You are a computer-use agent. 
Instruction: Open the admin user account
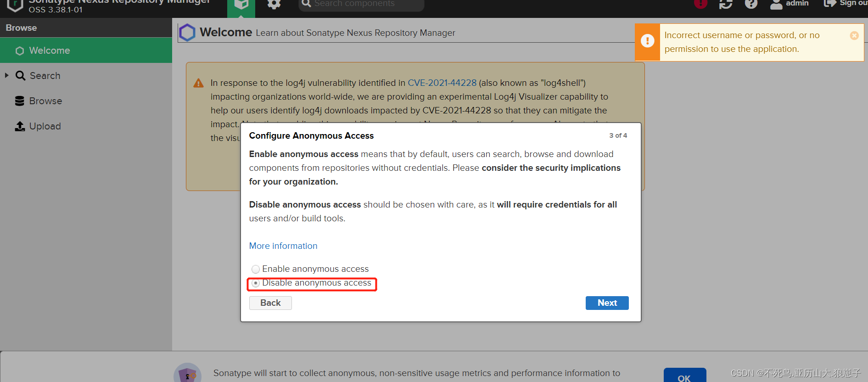[x=790, y=4]
